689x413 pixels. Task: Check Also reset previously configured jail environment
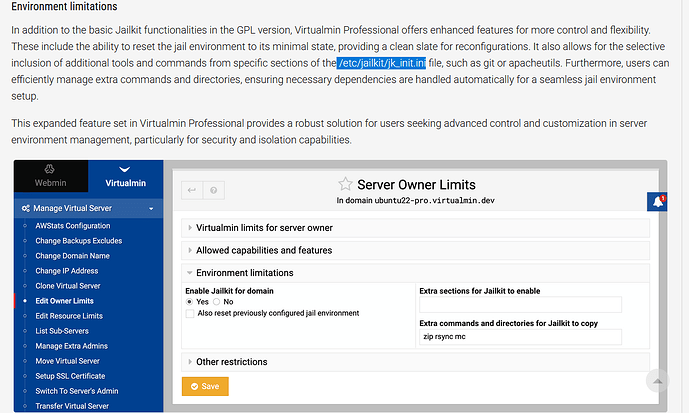[x=191, y=314]
